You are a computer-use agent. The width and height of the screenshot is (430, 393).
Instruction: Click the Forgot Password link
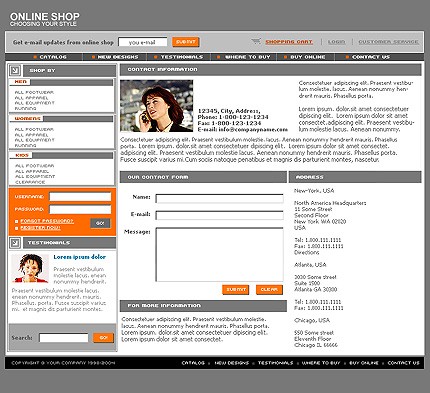pos(47,221)
